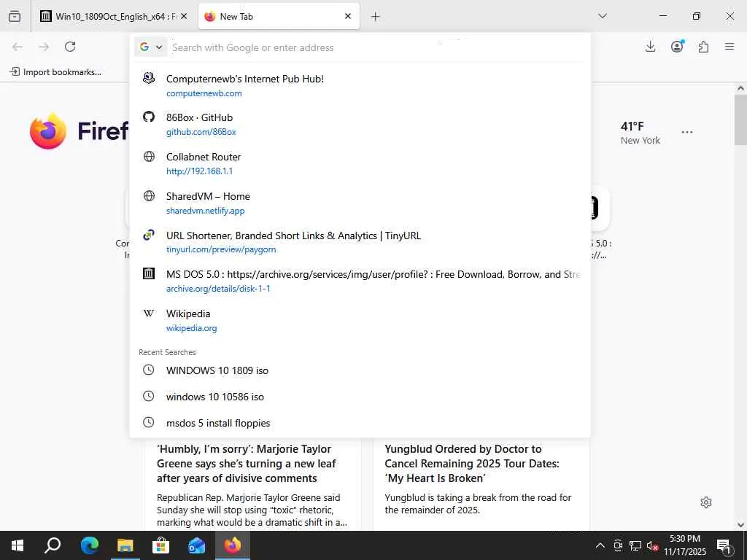Click Firefox icon in taskbar
Viewport: 747px width, 560px height.
233,545
